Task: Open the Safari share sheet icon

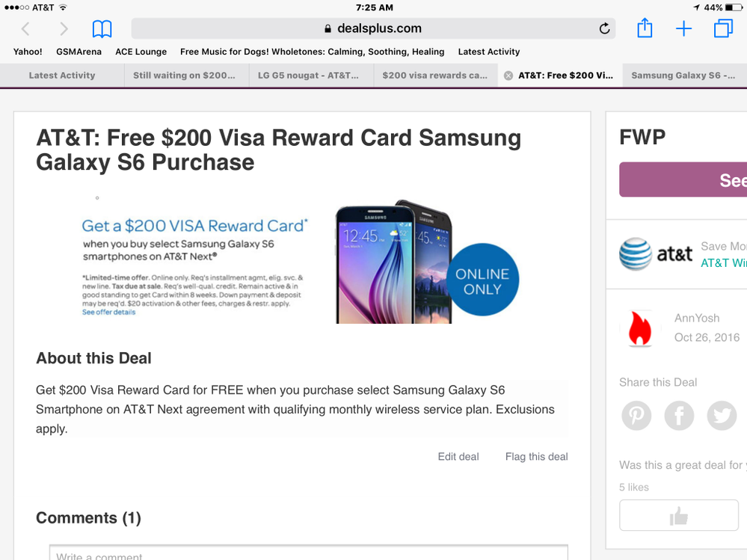Action: tap(645, 28)
